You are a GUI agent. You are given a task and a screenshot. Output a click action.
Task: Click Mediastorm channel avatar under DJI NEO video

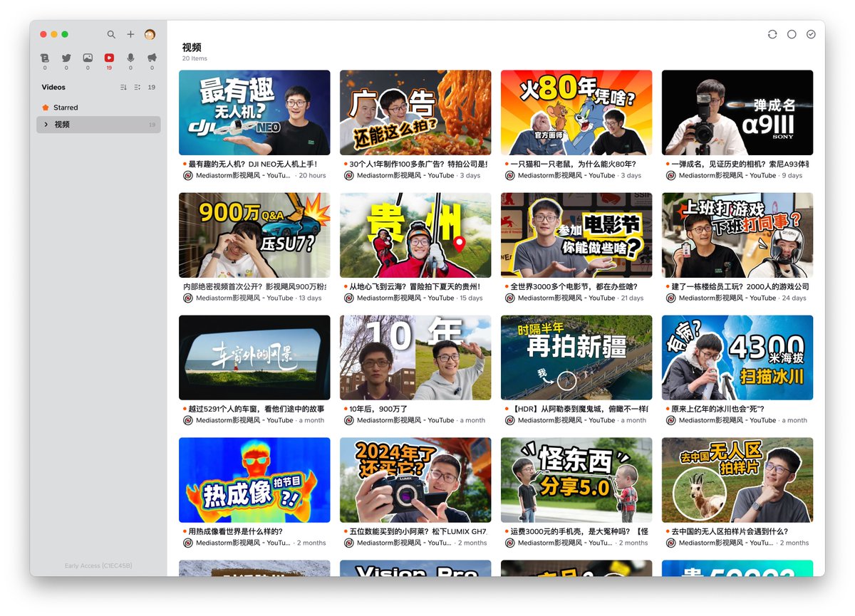(188, 175)
